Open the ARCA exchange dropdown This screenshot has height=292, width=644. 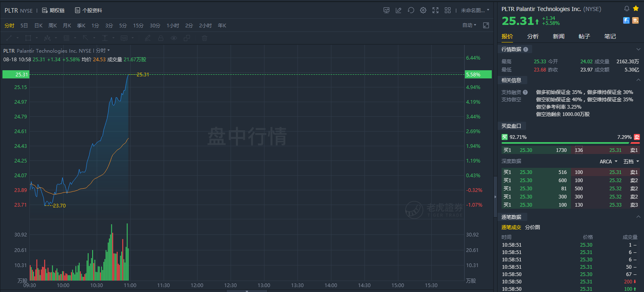(608, 162)
